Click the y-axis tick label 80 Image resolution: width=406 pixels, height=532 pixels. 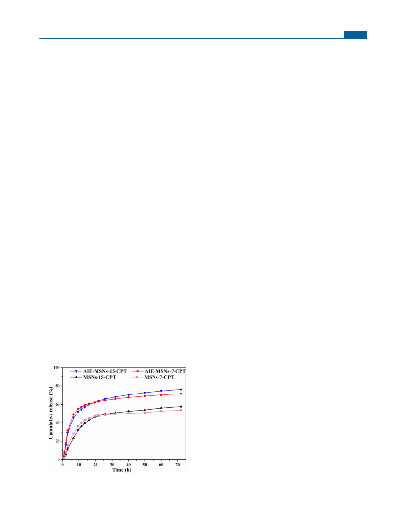click(58, 386)
